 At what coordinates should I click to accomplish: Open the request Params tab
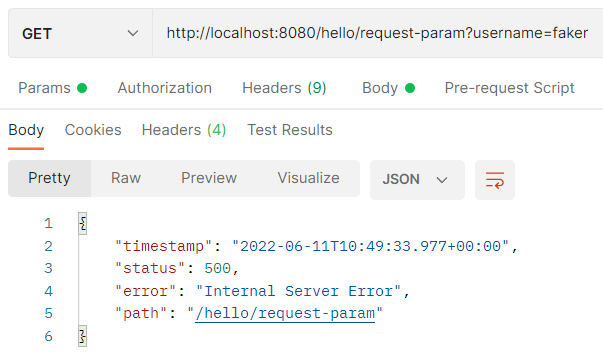tap(53, 88)
